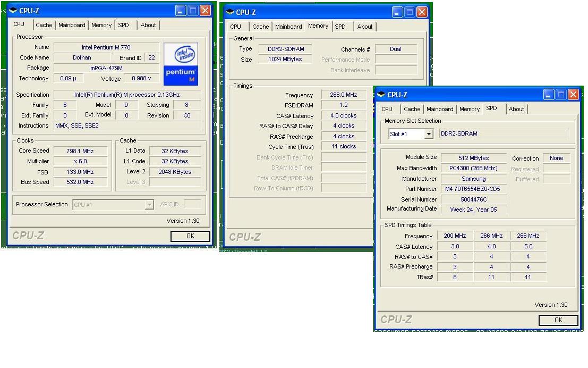Switch to Cache tab in left window
588x368 pixels.
[44, 25]
